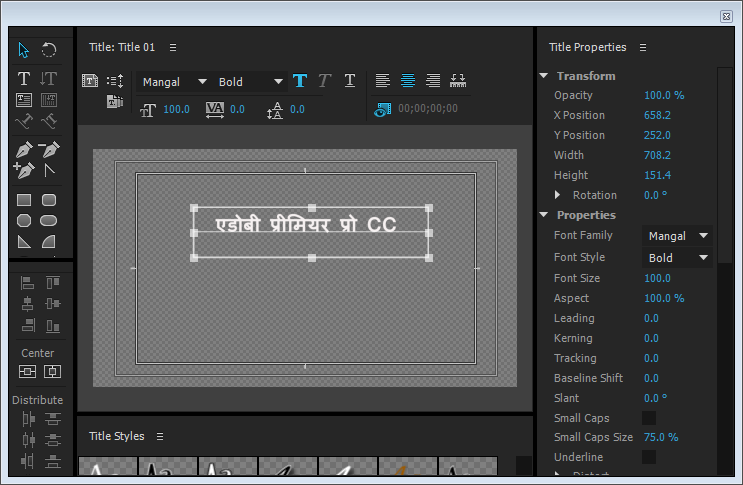
Task: Select the Path Type tool
Action: pos(24,122)
